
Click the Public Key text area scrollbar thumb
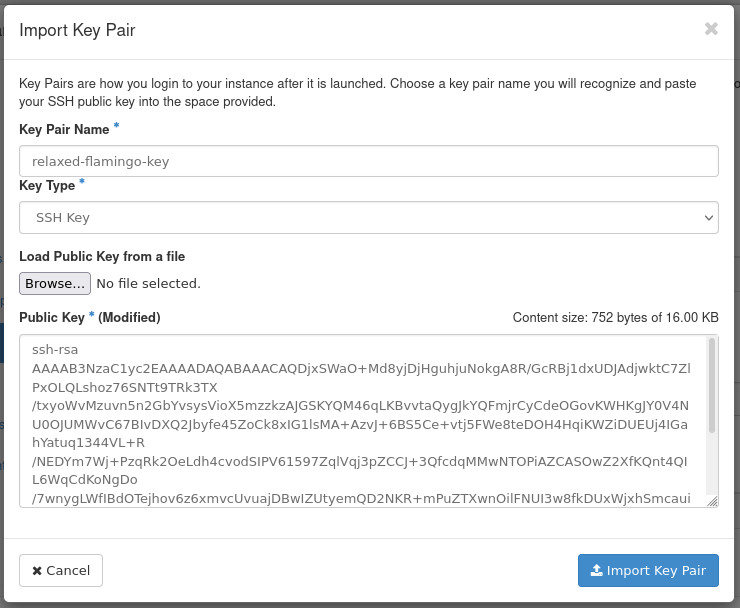[x=712, y=385]
